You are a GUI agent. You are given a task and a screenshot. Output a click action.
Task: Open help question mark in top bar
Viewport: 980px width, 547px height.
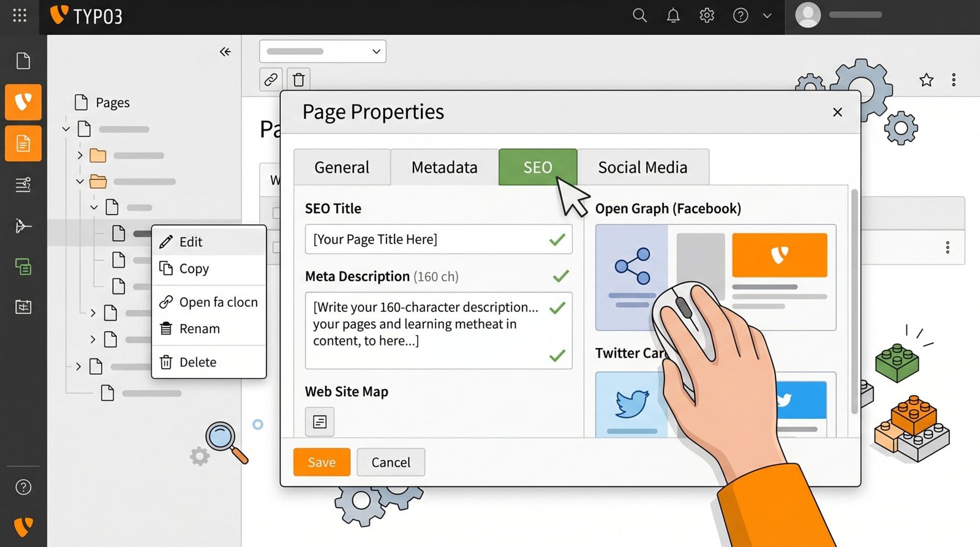[741, 15]
